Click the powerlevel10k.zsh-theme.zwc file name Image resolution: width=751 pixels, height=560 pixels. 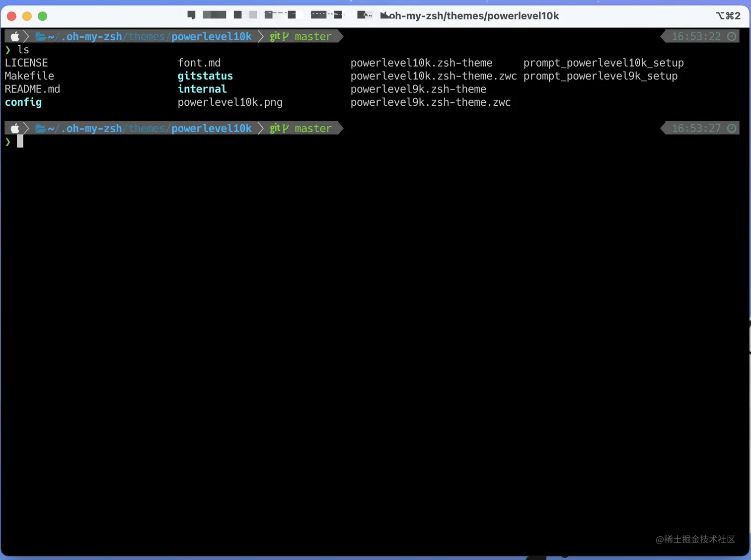[x=434, y=76]
